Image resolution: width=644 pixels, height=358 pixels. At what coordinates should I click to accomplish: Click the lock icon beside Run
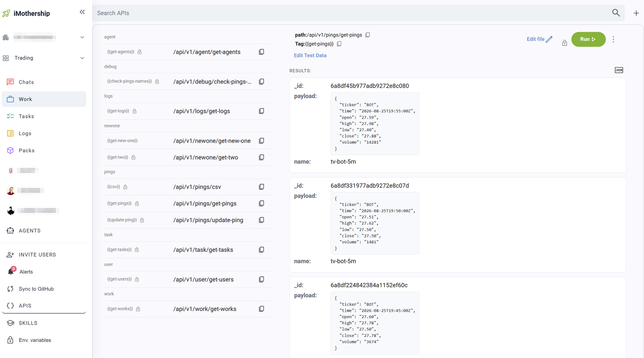[565, 43]
